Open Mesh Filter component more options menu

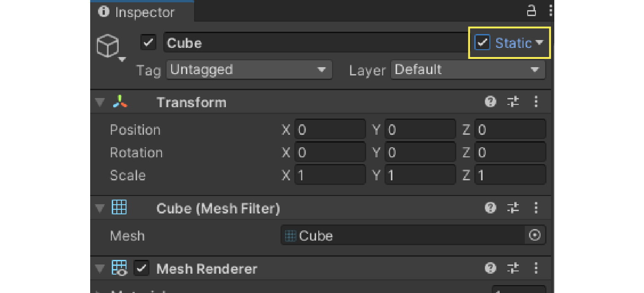click(536, 208)
